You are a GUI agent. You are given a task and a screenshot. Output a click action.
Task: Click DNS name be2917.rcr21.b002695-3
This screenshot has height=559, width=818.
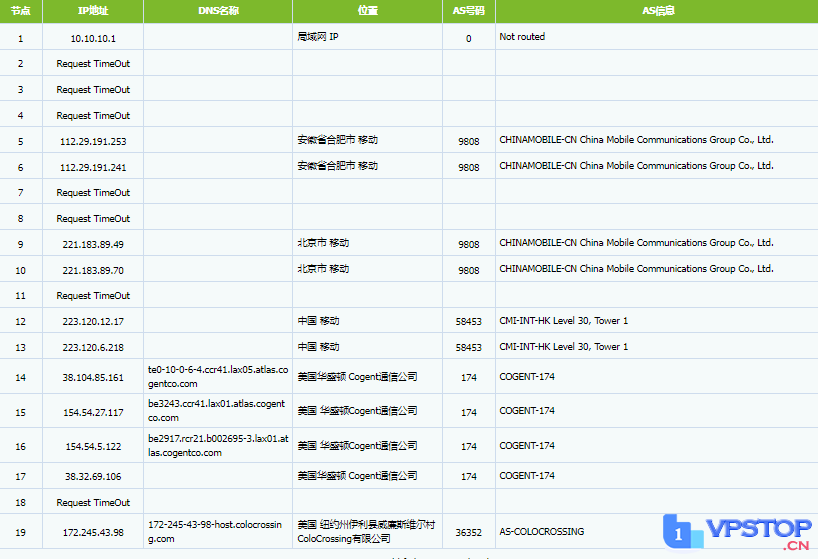(x=218, y=446)
